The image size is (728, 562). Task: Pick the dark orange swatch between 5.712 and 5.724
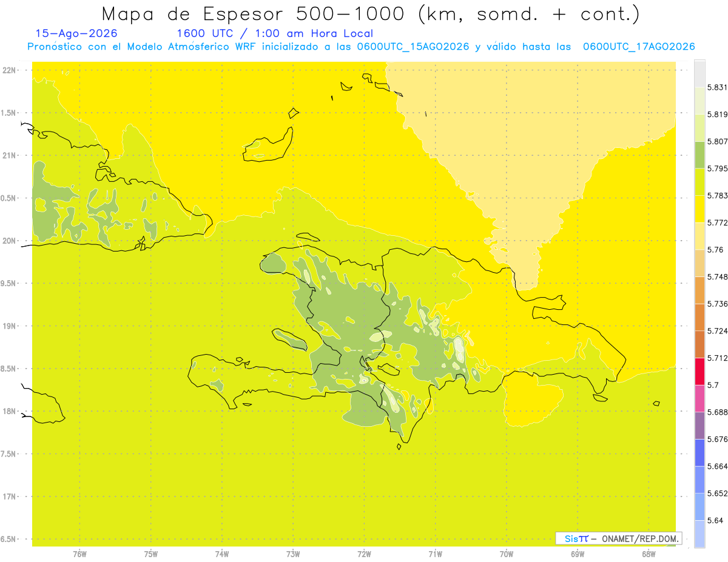coord(699,344)
